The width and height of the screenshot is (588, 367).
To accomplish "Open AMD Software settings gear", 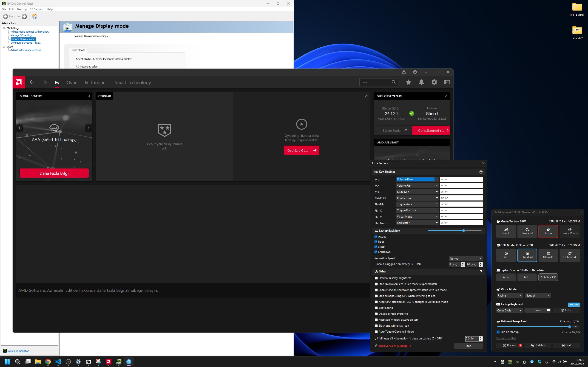I will [x=434, y=82].
